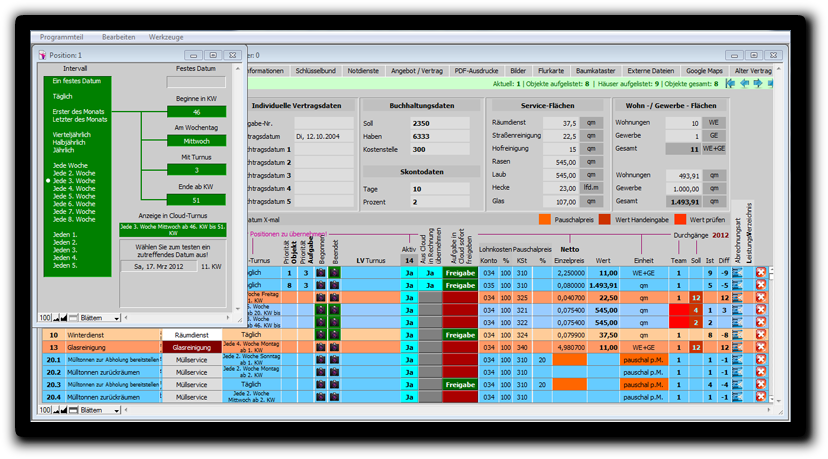Toggle Aktiv 'Ja' in Glasreinigung row
The height and width of the screenshot is (459, 828).
(x=409, y=347)
